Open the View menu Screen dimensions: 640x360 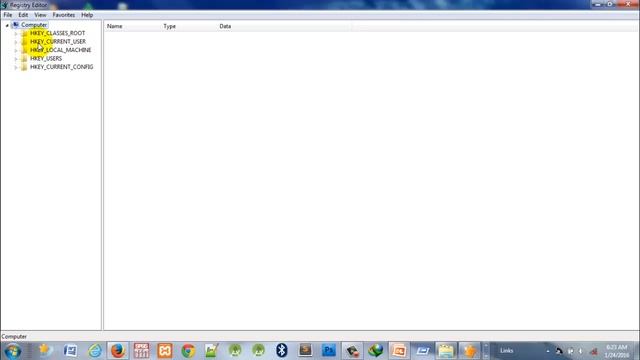(x=40, y=15)
